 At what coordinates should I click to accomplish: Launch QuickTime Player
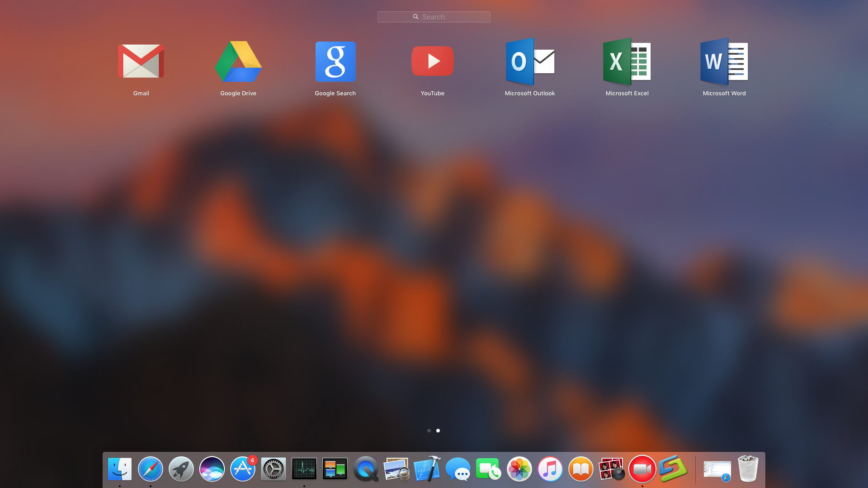pos(365,469)
